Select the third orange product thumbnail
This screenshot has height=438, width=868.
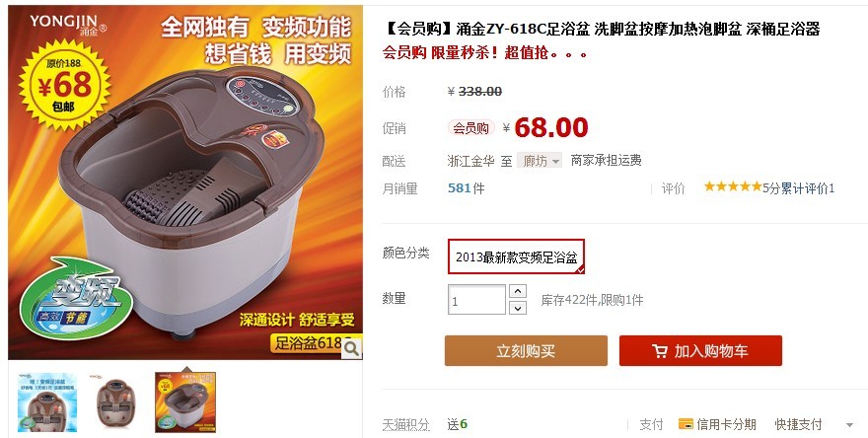[x=185, y=402]
